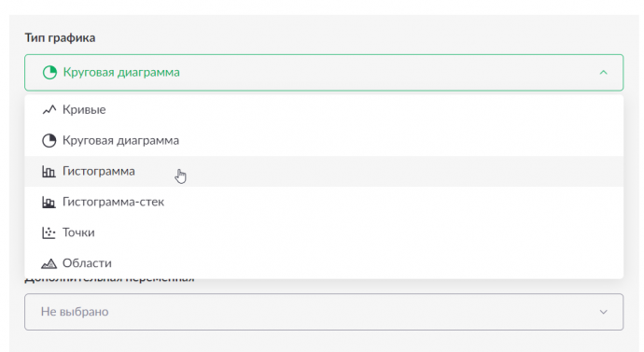Click the black pie chart icon in the list
This screenshot has width=644, height=352.
49,140
